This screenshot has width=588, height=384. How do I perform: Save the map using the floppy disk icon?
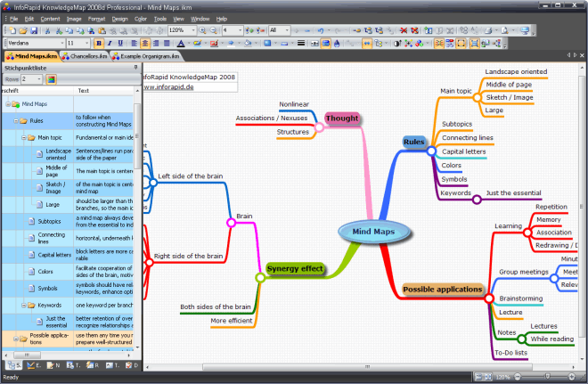[34, 30]
